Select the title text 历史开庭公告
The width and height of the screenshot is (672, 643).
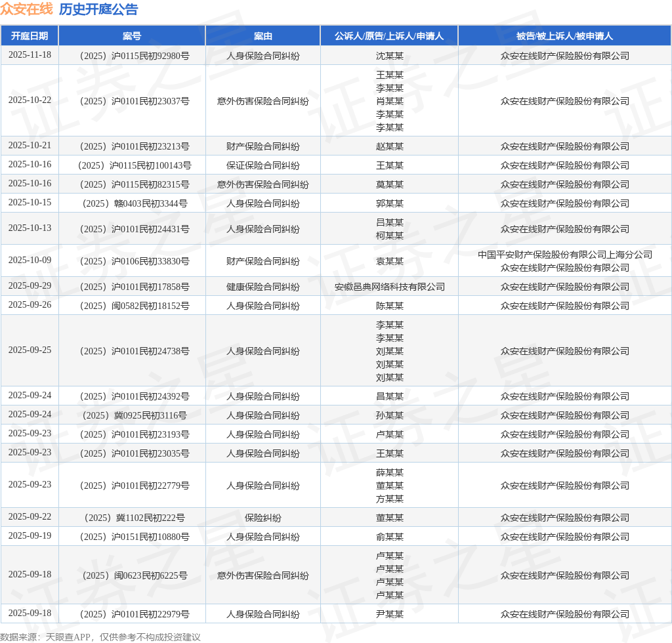coord(98,9)
